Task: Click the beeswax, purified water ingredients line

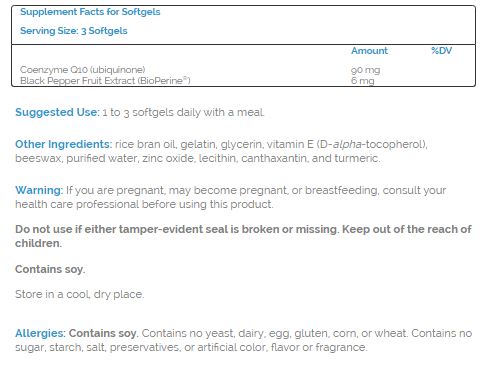Action: pos(198,158)
